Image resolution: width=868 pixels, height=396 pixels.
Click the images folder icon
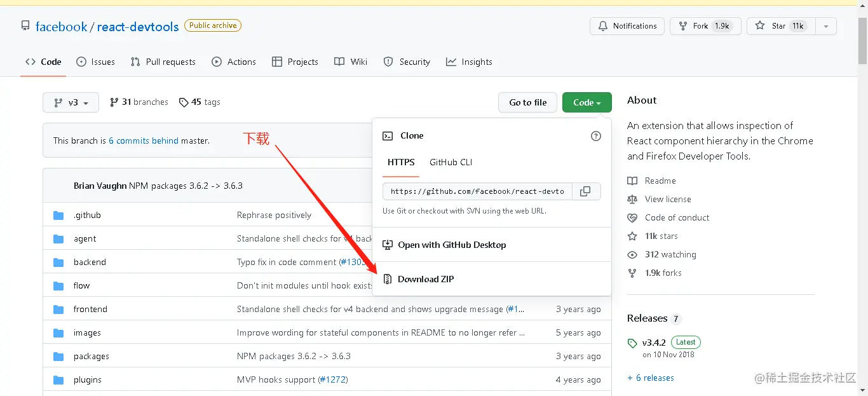pos(58,333)
